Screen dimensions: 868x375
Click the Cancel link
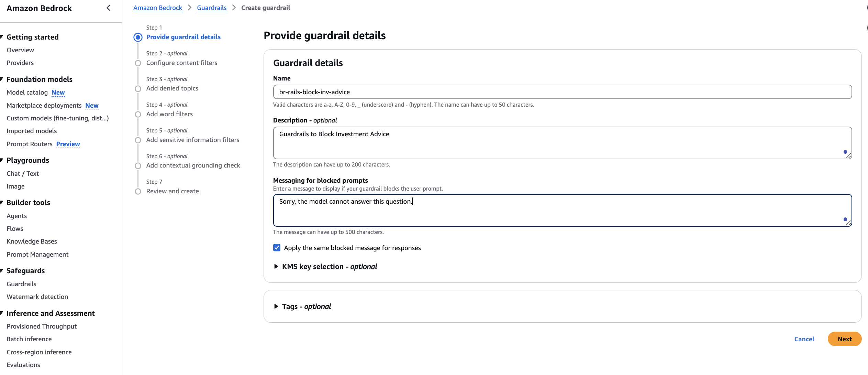point(804,339)
